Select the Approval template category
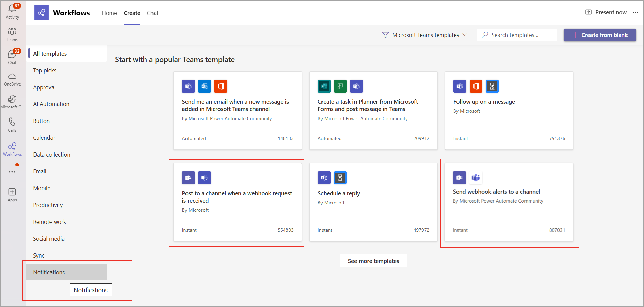The image size is (644, 307). [x=44, y=87]
